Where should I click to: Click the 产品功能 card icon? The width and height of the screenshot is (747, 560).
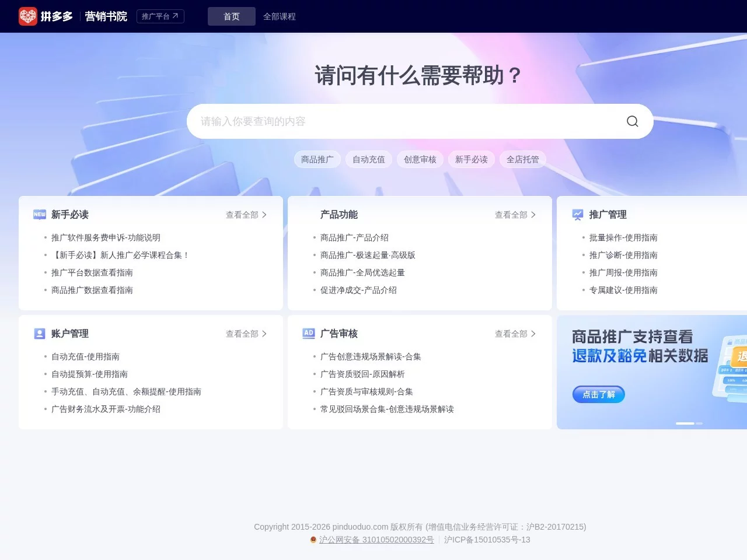click(308, 214)
